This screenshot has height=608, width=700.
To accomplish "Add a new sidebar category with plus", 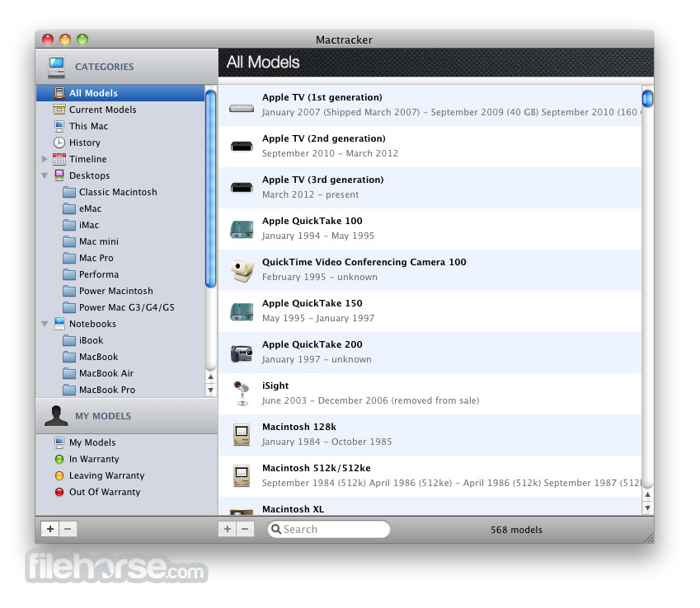I will click(50, 529).
